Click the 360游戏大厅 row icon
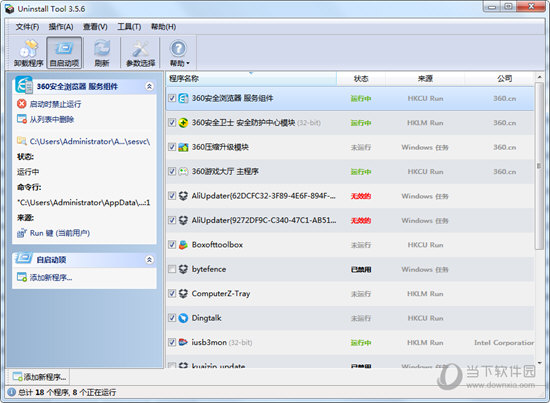 pyautogui.click(x=183, y=172)
